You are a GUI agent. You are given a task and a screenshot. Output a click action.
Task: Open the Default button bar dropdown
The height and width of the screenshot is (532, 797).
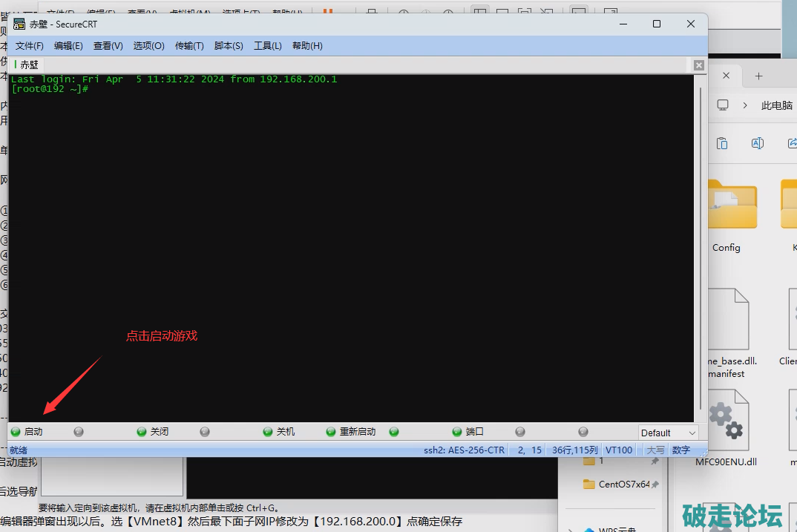(x=668, y=433)
